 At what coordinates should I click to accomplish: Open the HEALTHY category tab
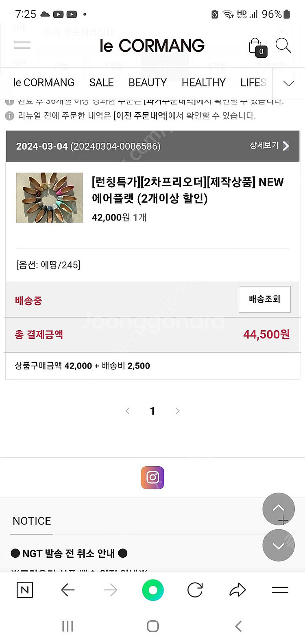(203, 83)
